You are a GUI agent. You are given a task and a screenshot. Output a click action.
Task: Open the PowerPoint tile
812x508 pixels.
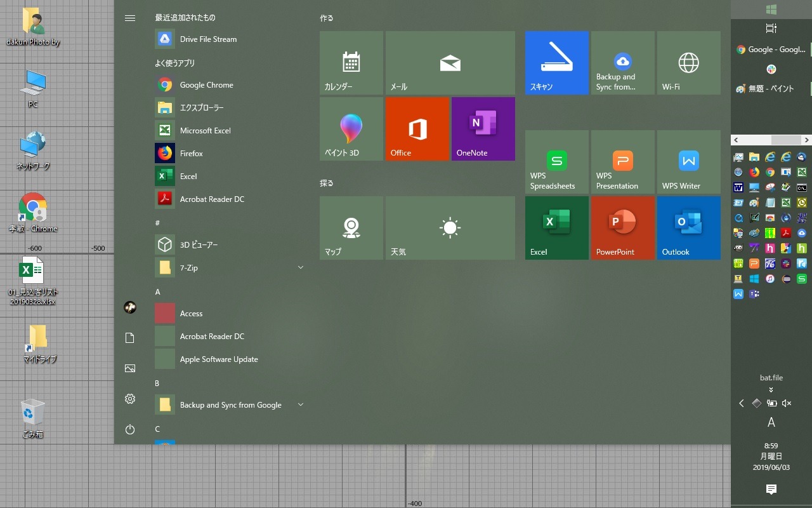click(623, 228)
